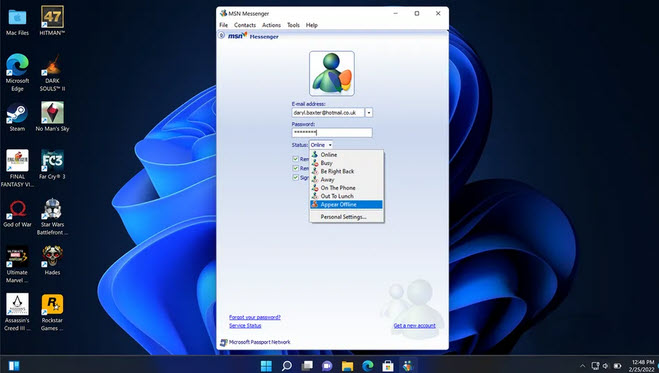Click MSN Messenger icon in taskbar
This screenshot has height=373, width=659.
[408, 366]
